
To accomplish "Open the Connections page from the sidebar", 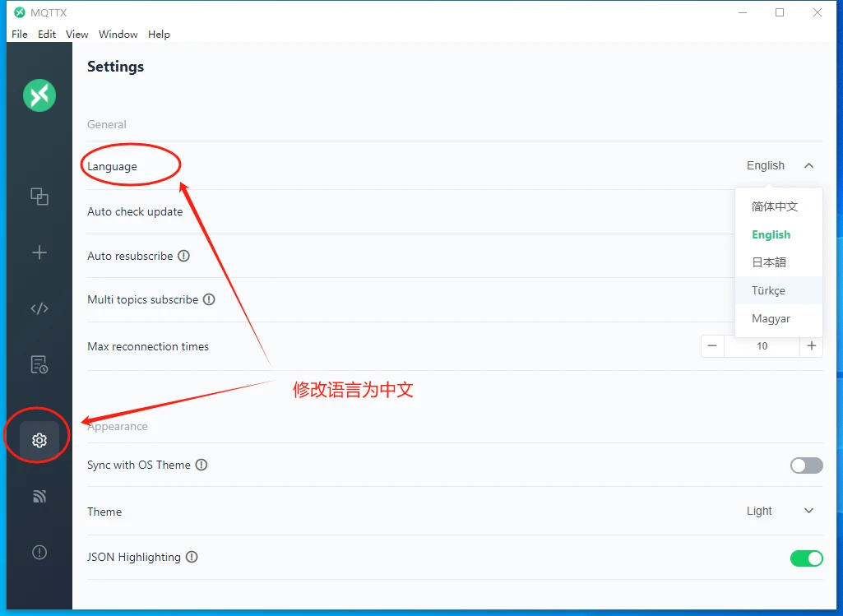I will coord(39,197).
